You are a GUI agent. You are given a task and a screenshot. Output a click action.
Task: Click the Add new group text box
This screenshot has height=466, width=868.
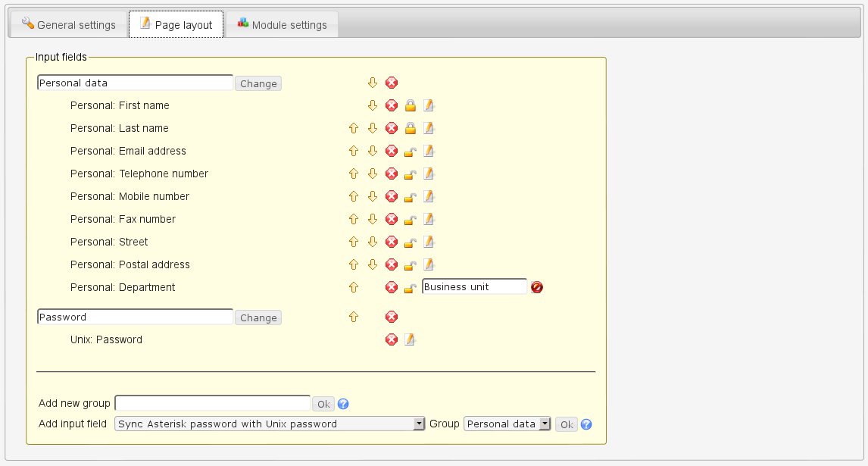(212, 403)
